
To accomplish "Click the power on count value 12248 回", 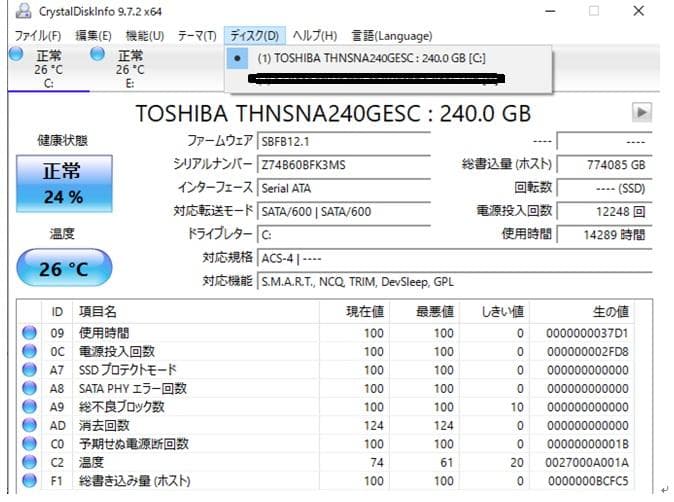I will (x=604, y=211).
